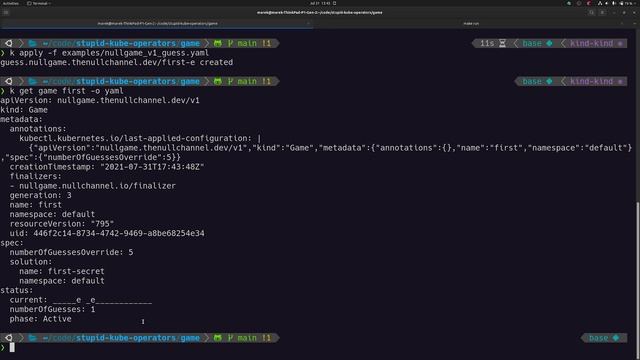
Task: Click the 'annotations:' line
Action: [x=38, y=129]
